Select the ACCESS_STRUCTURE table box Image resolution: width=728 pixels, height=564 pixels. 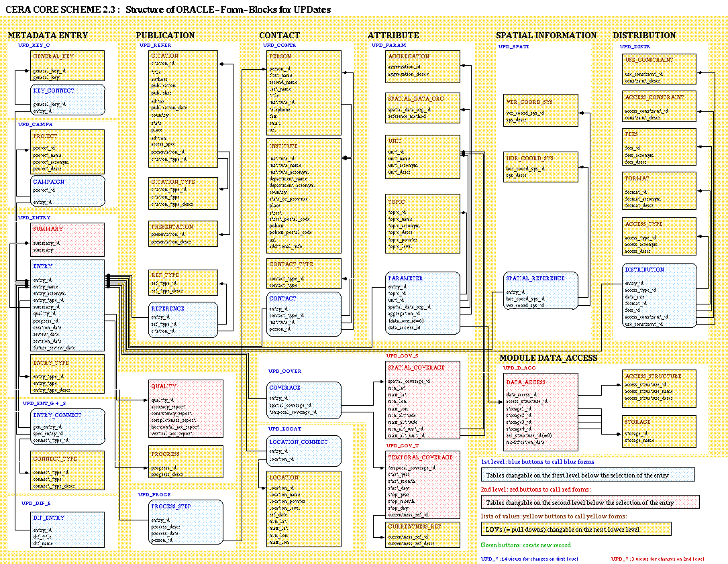pos(660,388)
